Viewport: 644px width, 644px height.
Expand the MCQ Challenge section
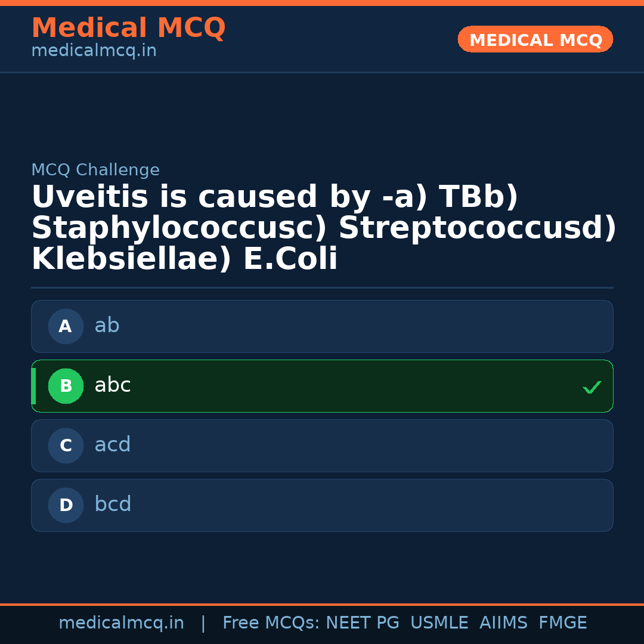click(95, 170)
